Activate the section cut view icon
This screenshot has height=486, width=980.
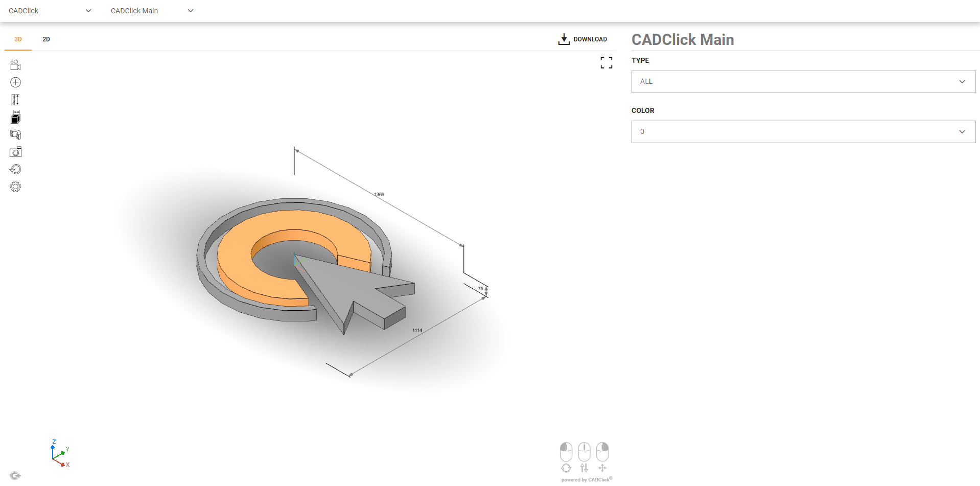pos(15,135)
